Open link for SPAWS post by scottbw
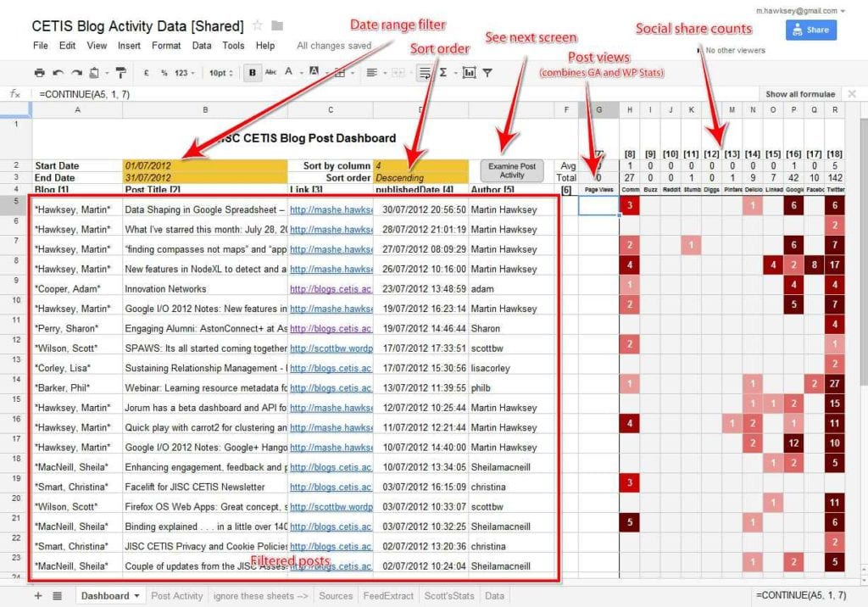Viewport: 868px width, 607px height. click(x=331, y=348)
